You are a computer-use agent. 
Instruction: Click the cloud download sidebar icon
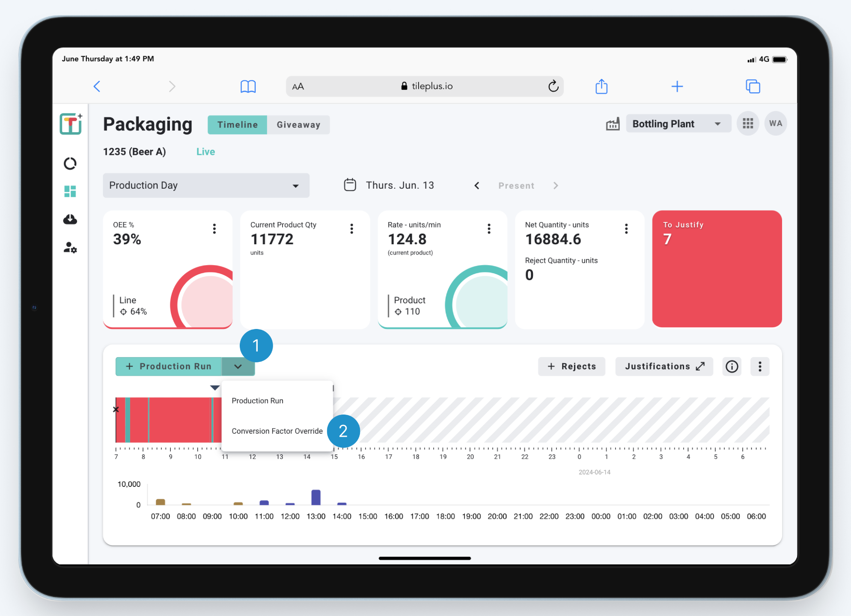(70, 219)
